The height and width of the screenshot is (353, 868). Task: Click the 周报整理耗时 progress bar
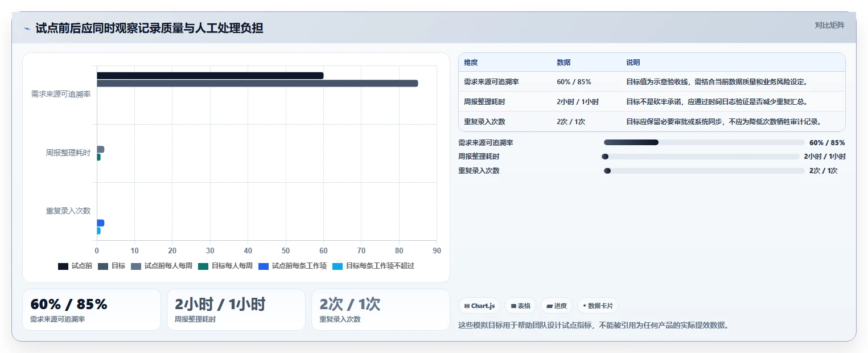pyautogui.click(x=701, y=157)
